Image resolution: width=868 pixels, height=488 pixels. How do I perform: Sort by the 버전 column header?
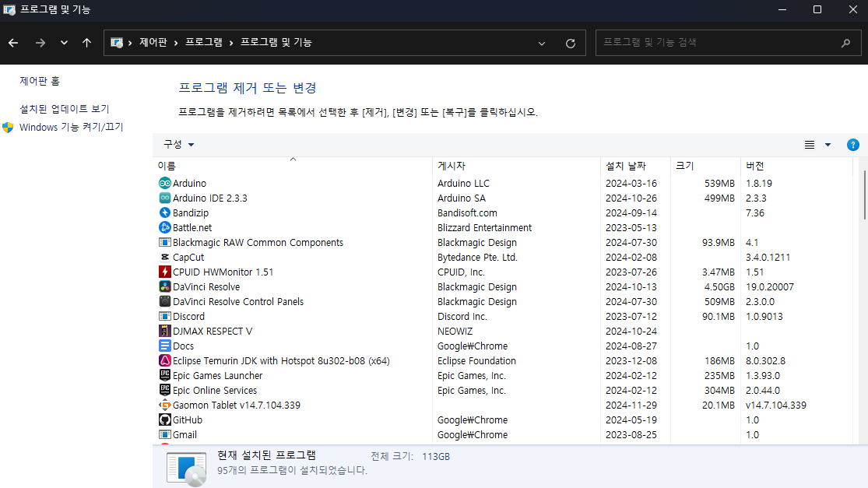coord(796,166)
